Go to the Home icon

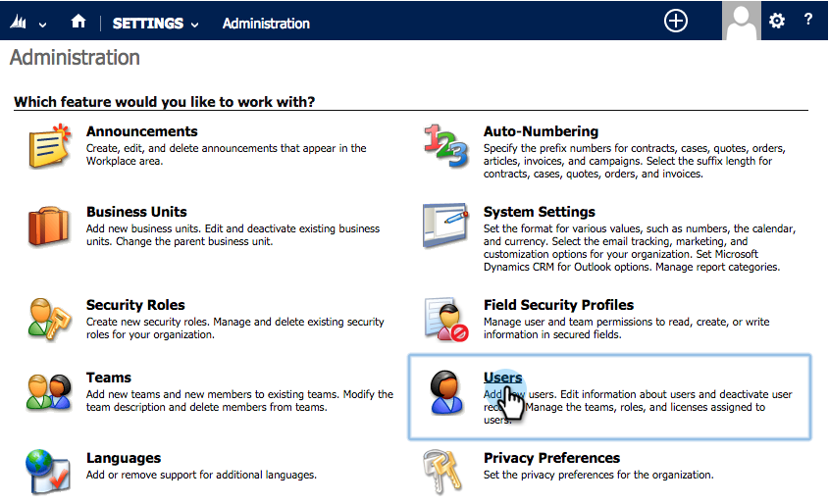[x=78, y=22]
